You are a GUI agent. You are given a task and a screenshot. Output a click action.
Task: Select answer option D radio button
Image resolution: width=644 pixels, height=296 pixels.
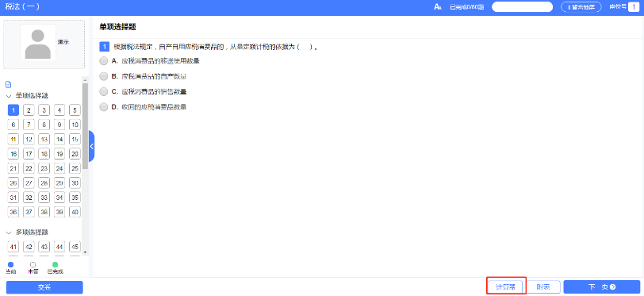(x=103, y=107)
